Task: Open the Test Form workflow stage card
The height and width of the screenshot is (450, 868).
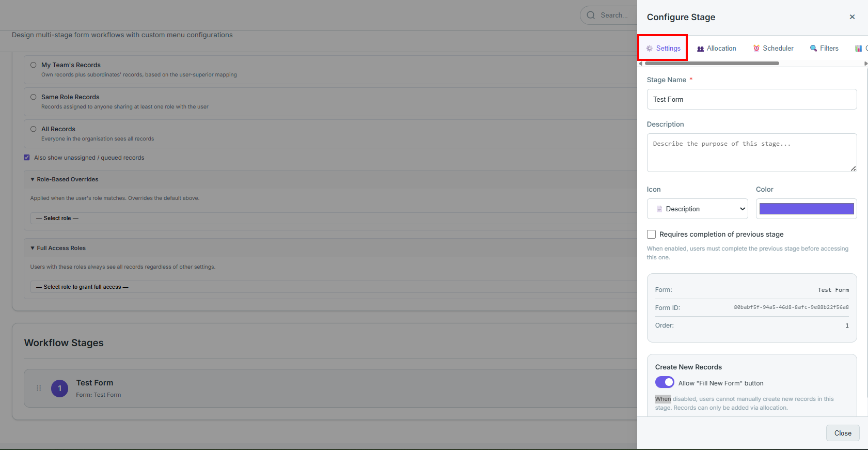Action: 330,388
